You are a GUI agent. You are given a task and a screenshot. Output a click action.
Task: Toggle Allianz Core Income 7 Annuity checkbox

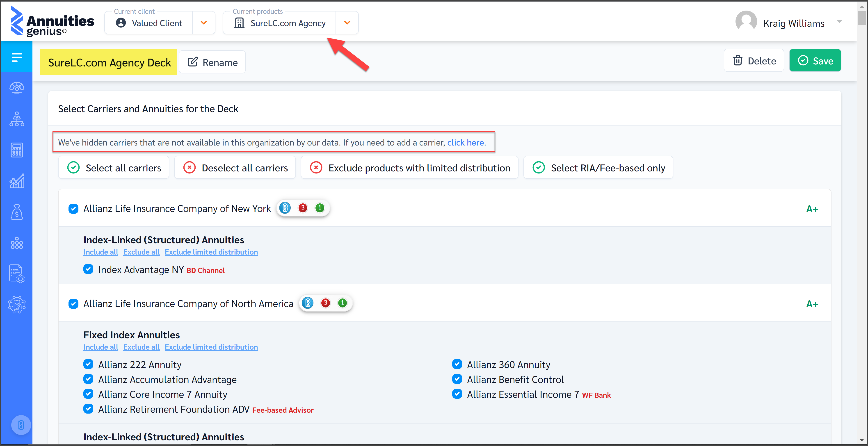88,394
